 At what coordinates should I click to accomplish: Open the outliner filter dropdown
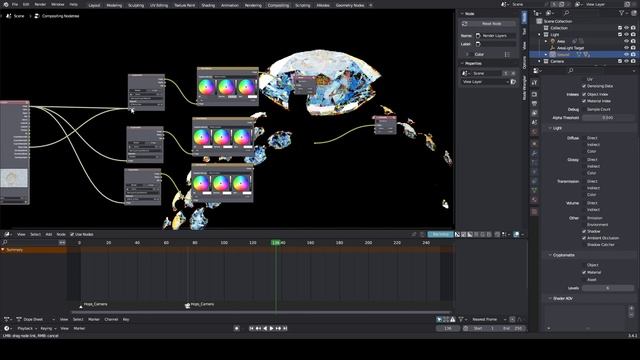(623, 13)
